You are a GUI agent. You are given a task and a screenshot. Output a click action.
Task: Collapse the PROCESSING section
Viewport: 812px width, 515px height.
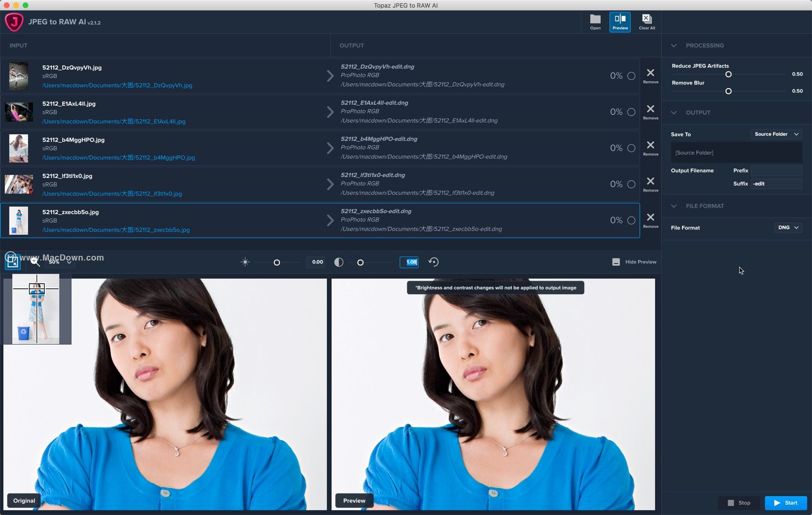click(674, 46)
